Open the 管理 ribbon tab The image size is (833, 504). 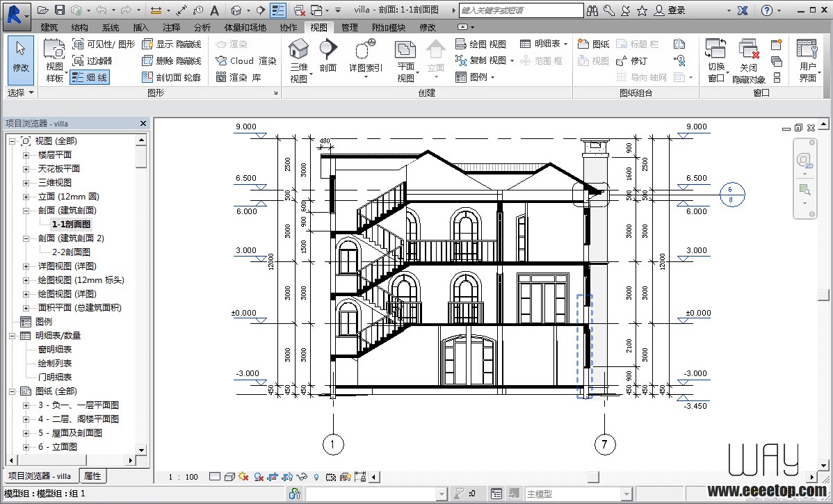pyautogui.click(x=350, y=27)
